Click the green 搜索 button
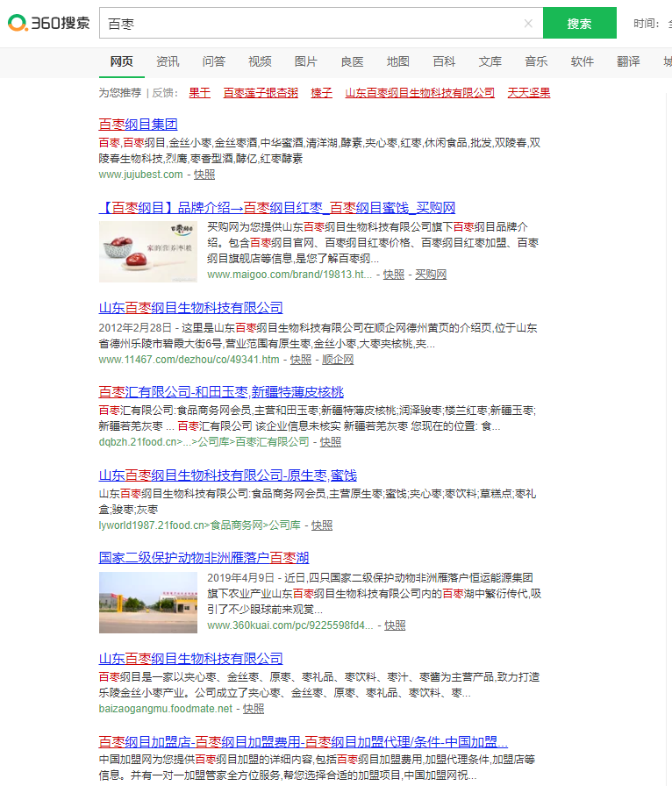The height and width of the screenshot is (786, 672). point(580,23)
